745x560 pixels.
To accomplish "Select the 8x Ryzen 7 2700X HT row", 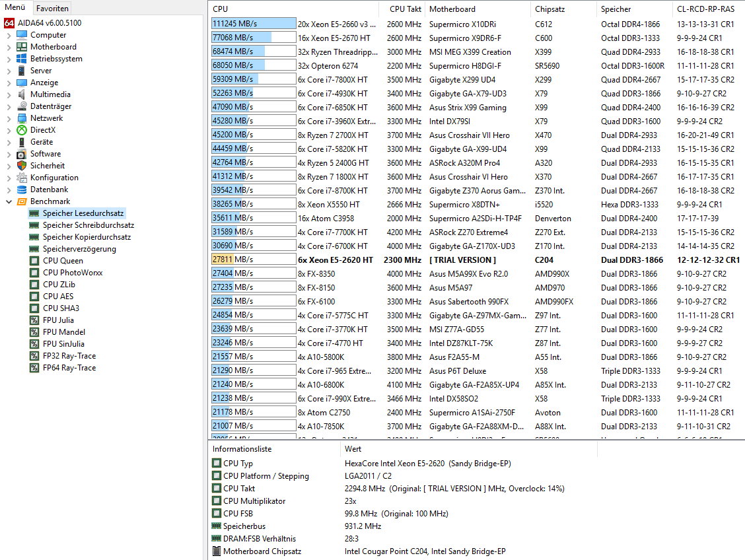I will (x=477, y=135).
